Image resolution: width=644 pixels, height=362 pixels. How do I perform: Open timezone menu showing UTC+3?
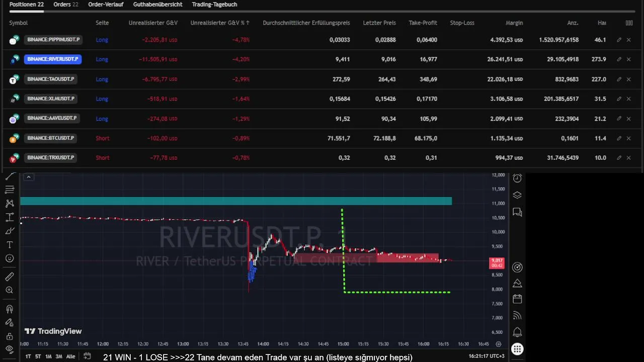(487, 356)
